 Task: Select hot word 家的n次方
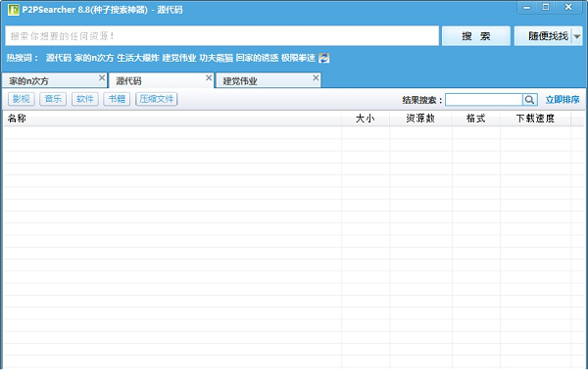coord(94,58)
